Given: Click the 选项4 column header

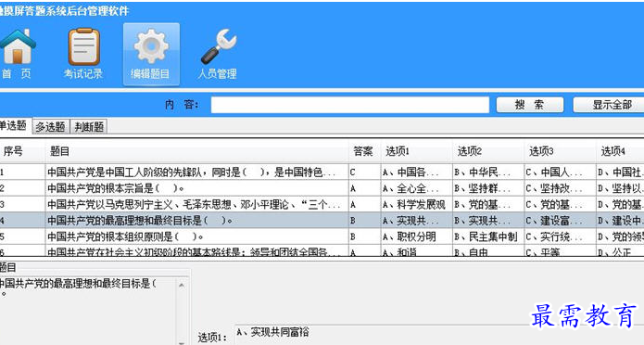Looking at the screenshot, I should coord(620,151).
